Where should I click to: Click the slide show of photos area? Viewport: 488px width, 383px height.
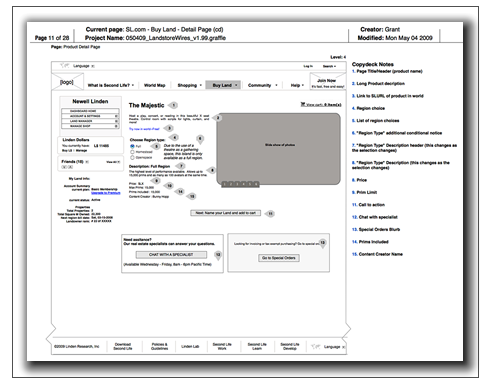tap(279, 149)
